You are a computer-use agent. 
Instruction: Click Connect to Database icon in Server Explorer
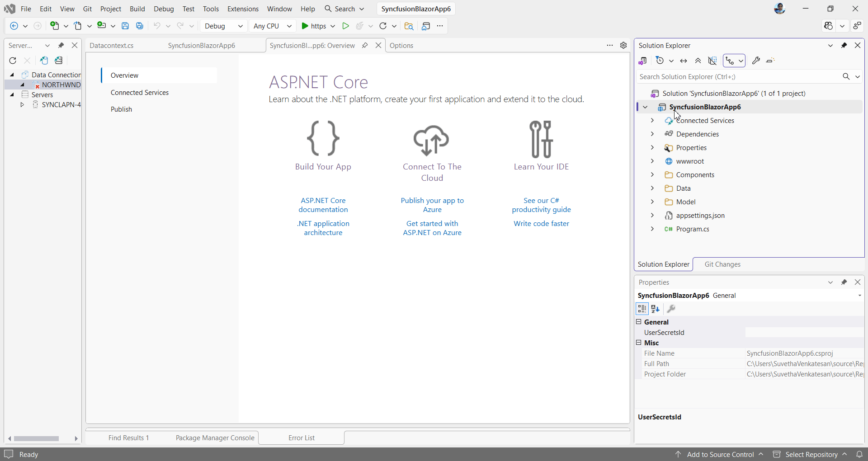(44, 61)
